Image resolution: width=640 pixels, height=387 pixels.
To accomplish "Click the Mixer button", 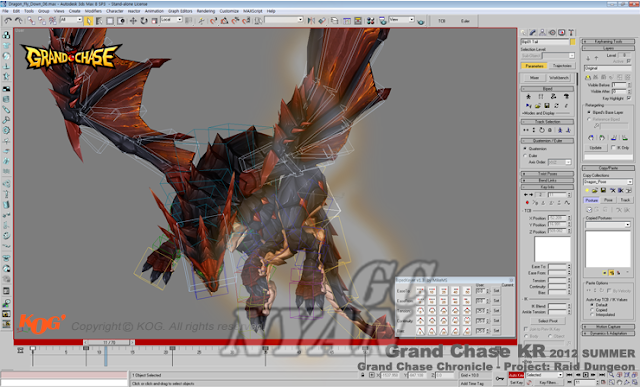I will 534,78.
